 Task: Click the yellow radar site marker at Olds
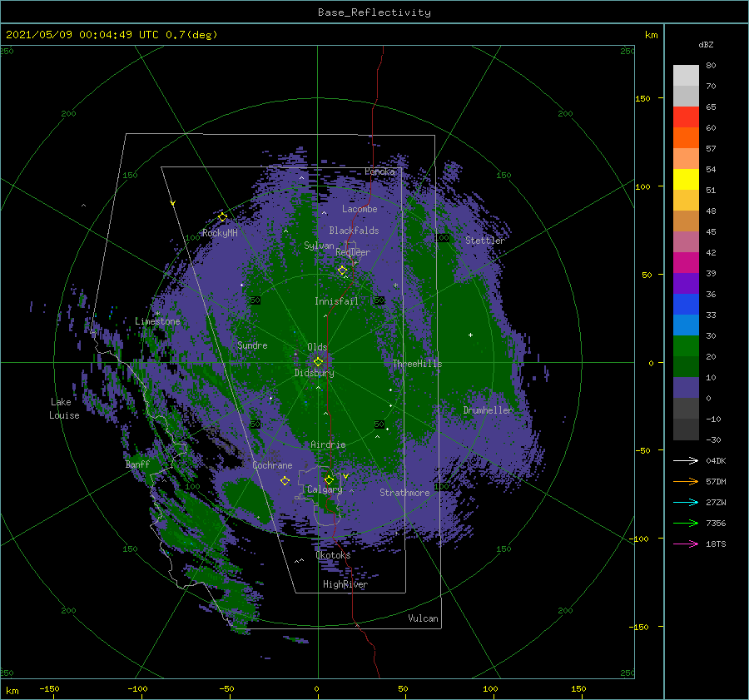click(x=318, y=362)
